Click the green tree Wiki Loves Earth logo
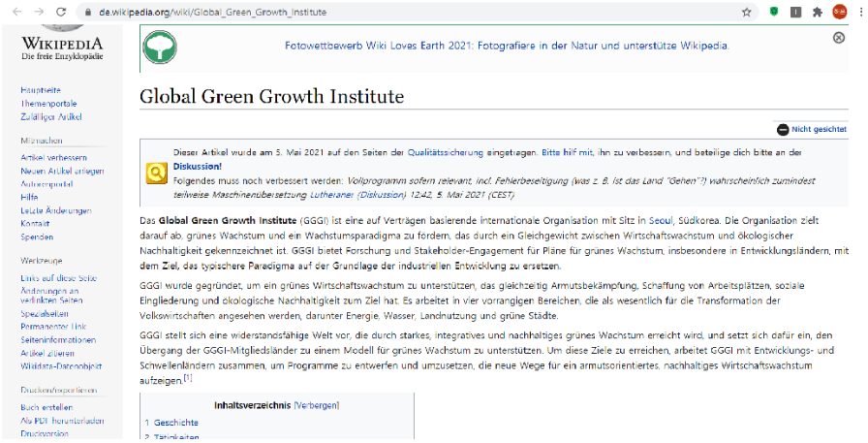The width and height of the screenshot is (868, 443). click(160, 47)
